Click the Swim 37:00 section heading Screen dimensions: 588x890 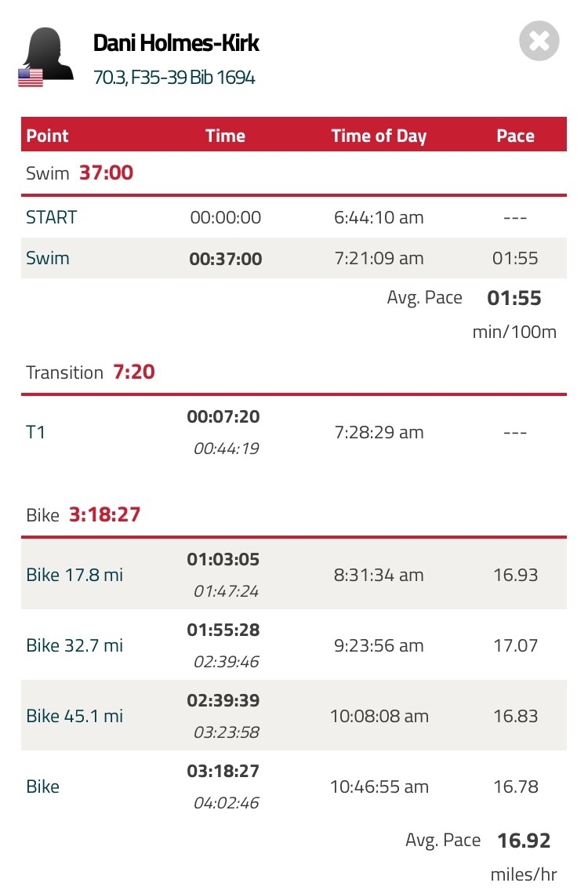79,173
